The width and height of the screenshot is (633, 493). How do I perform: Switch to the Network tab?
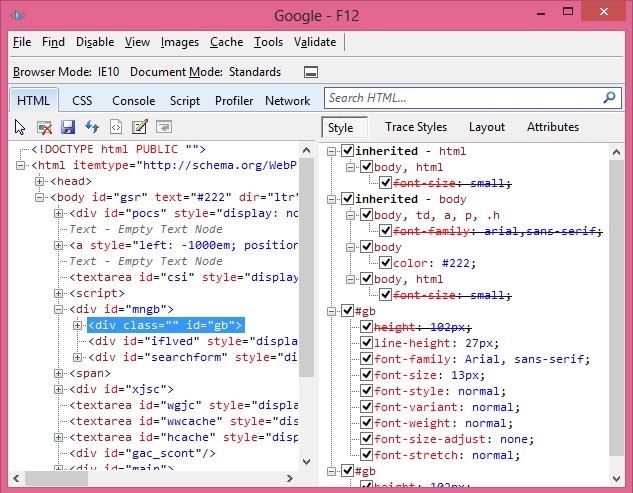click(287, 101)
